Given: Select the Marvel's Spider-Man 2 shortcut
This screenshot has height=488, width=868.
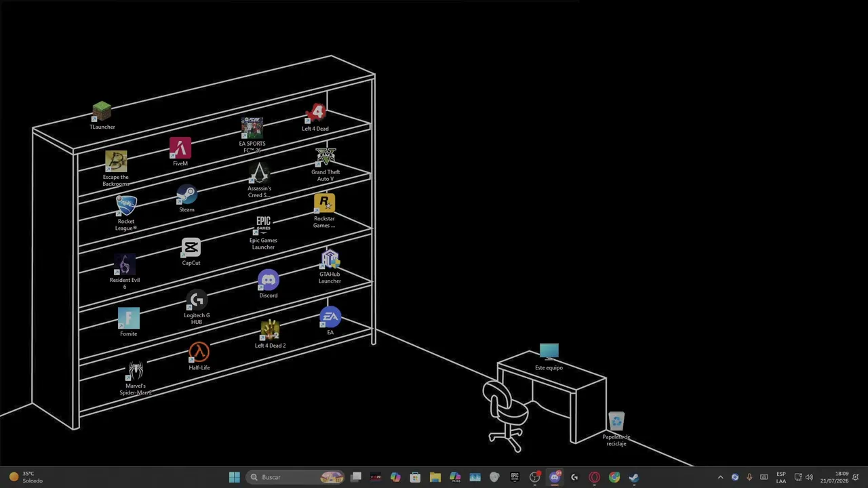Looking at the screenshot, I should 136,378.
